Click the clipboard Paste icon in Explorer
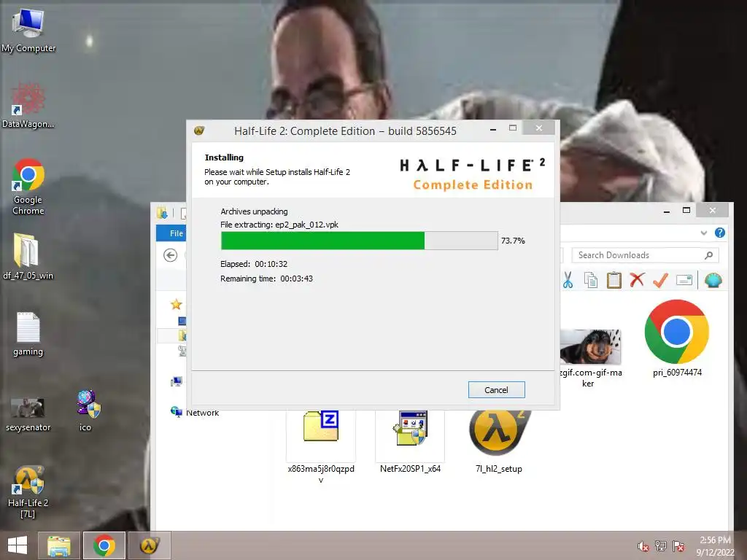 614,281
